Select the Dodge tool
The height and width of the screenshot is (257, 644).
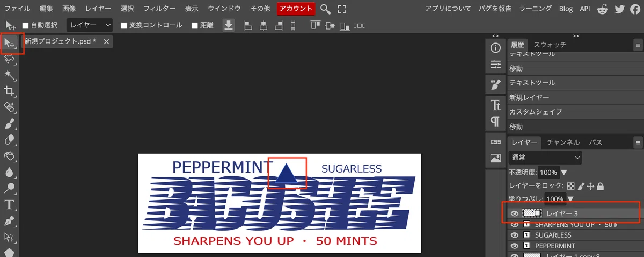(9, 188)
